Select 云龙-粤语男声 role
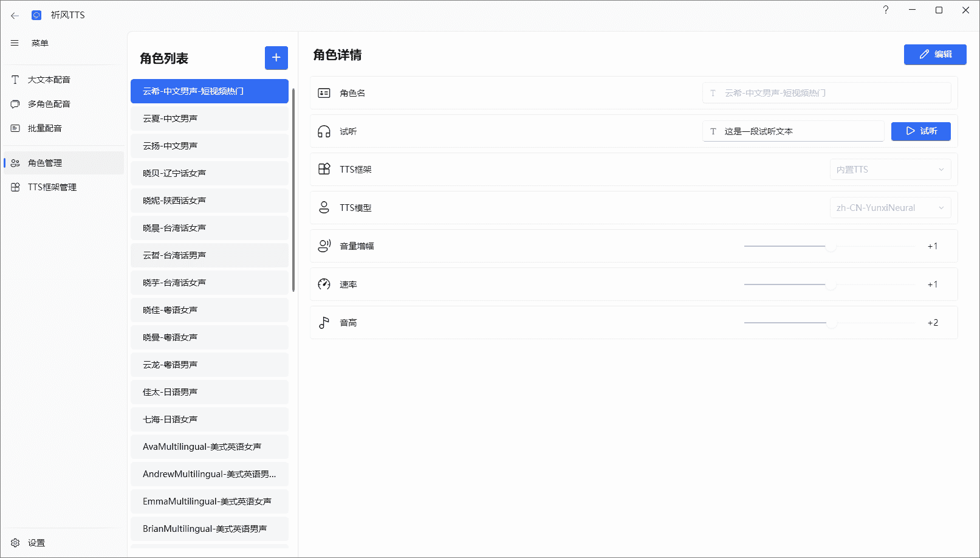Screen dimensions: 980x558 210,365
